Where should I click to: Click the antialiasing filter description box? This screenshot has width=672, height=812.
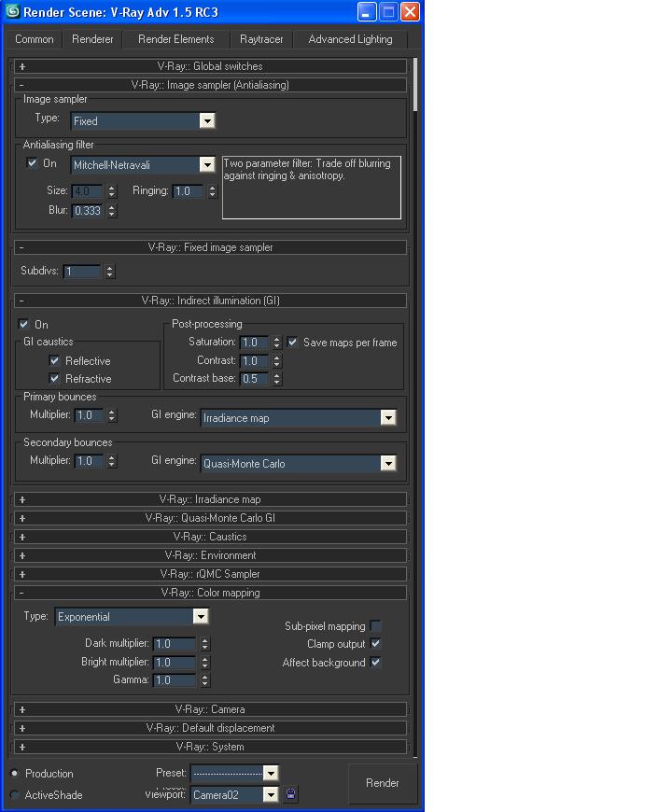pos(312,188)
